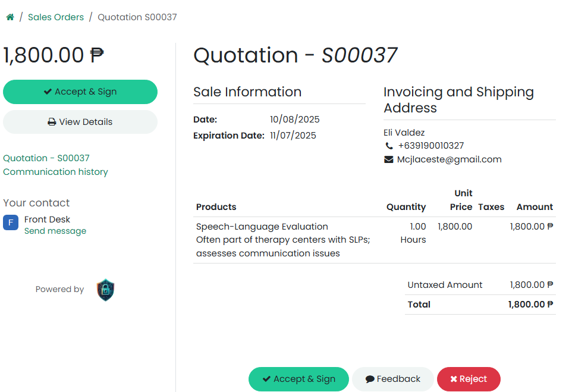Click the Speech-Language Evaluation product line
Screen dimensions: 572x392
click(x=262, y=227)
